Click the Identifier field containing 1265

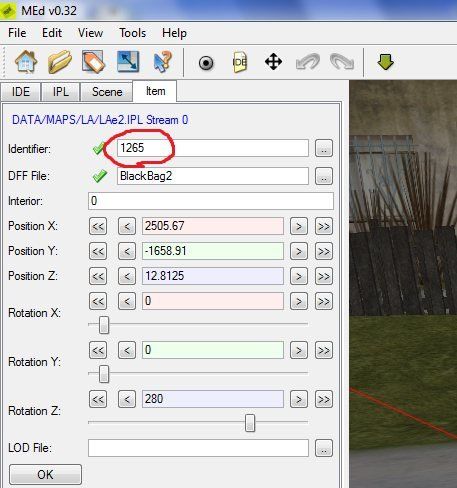point(213,148)
